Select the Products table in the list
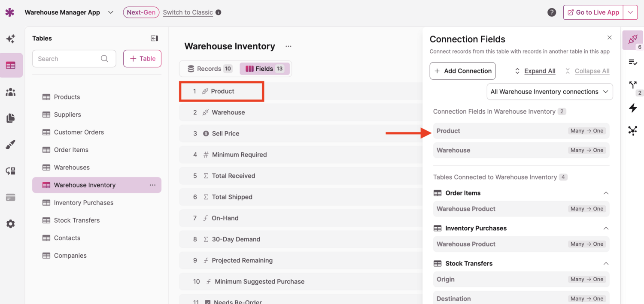This screenshot has height=304, width=644. [67, 97]
